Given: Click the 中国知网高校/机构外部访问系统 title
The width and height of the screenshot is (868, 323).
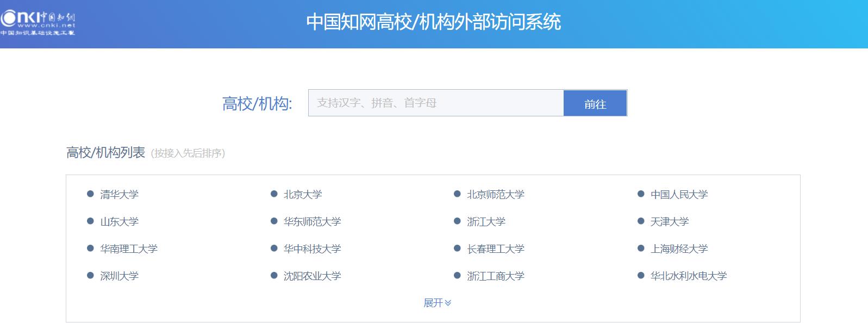Looking at the screenshot, I should point(433,22).
